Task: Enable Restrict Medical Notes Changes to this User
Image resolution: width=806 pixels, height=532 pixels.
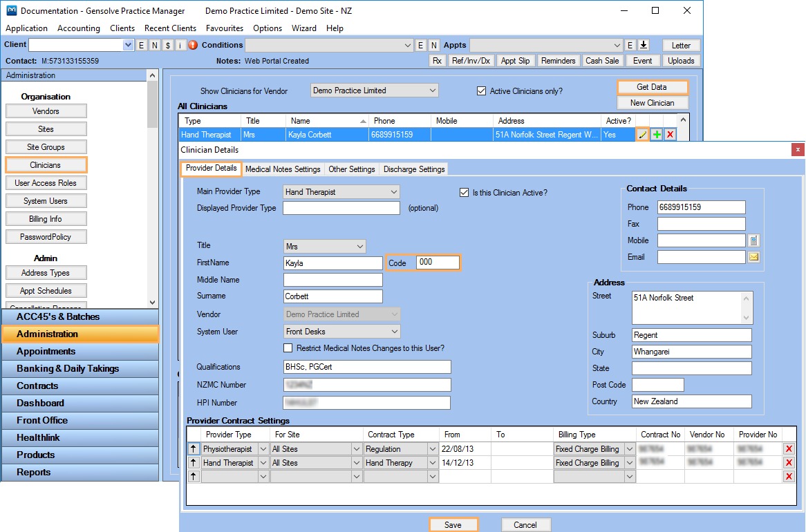Action: tap(288, 348)
